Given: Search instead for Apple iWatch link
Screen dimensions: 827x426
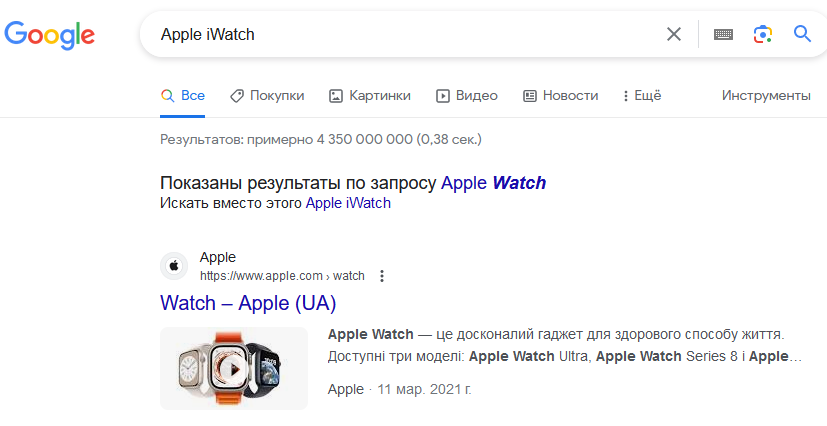Looking at the screenshot, I should (348, 203).
